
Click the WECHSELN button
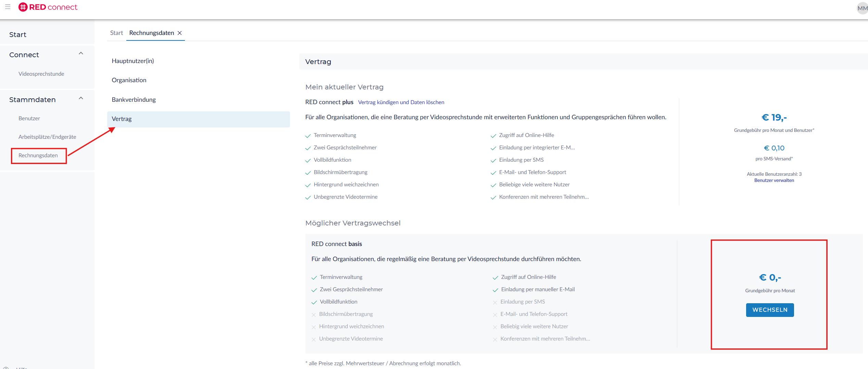pyautogui.click(x=770, y=310)
